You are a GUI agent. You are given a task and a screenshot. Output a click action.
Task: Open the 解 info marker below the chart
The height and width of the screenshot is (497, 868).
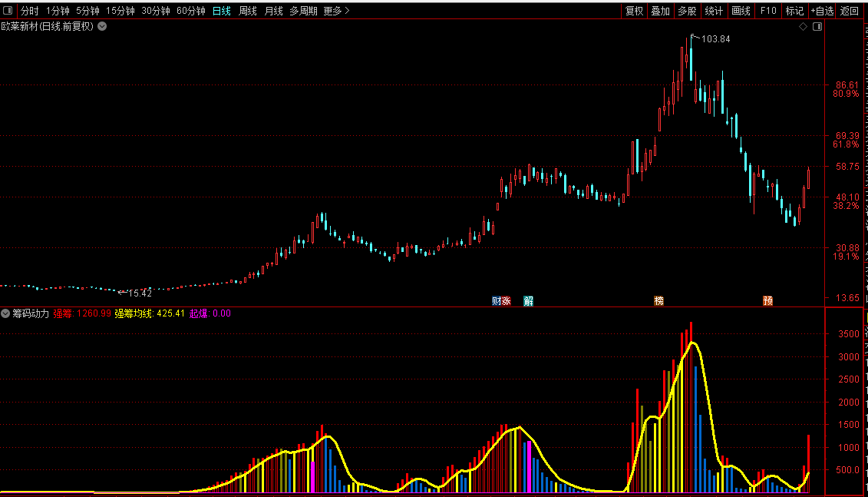click(529, 301)
